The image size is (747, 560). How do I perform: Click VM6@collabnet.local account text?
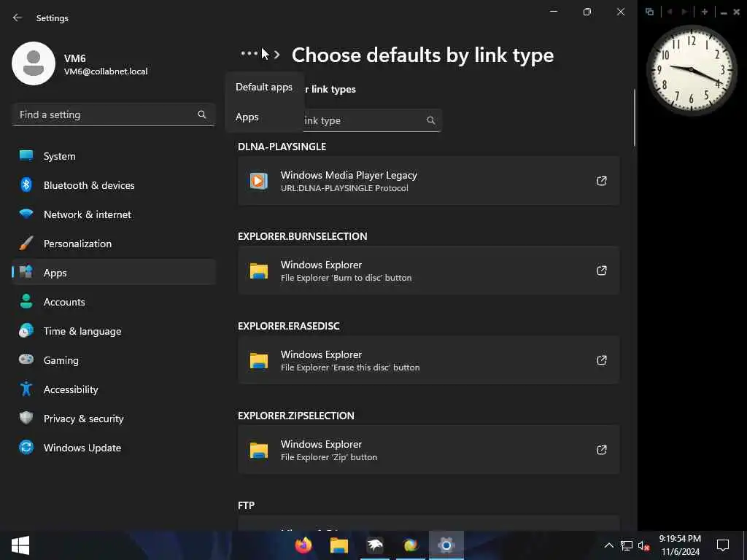coord(106,71)
